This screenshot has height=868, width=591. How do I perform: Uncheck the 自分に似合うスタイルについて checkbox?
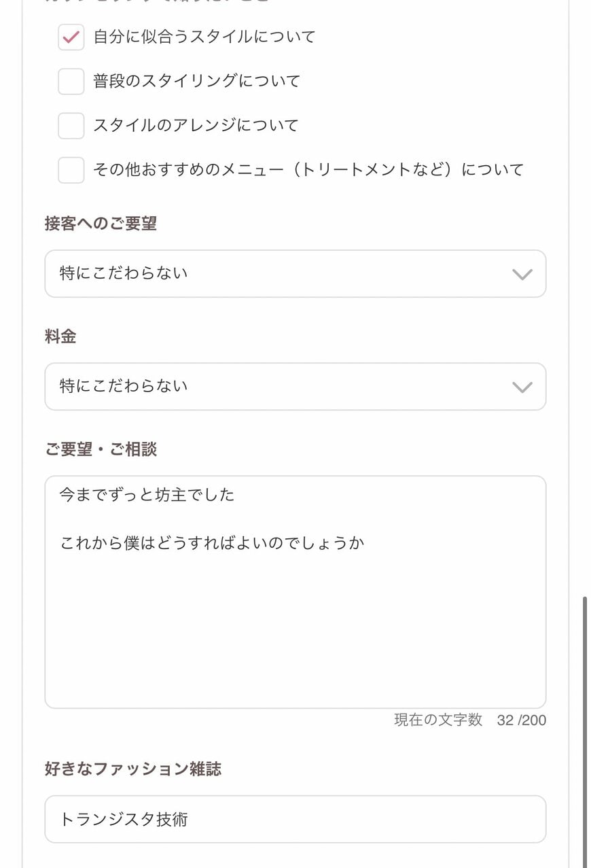tap(71, 37)
